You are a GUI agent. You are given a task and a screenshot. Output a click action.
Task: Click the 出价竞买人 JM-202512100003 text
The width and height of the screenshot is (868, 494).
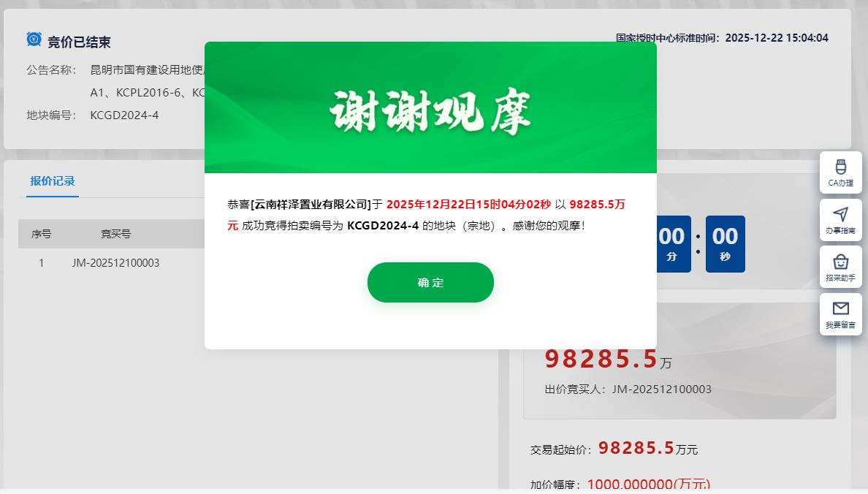click(x=628, y=389)
